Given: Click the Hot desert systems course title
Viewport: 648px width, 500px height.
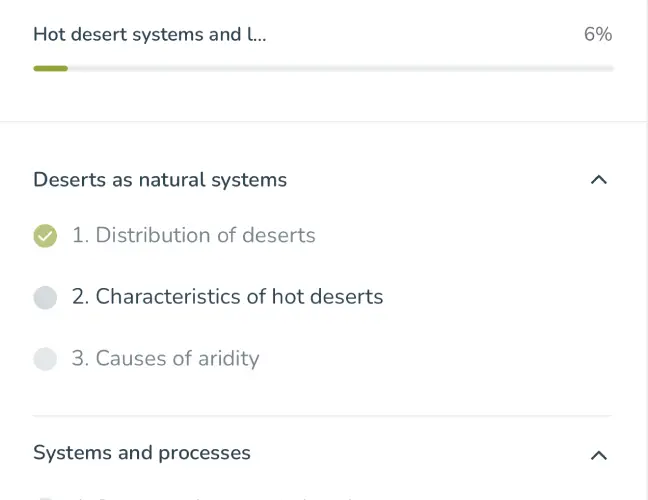Looking at the screenshot, I should pos(150,35).
